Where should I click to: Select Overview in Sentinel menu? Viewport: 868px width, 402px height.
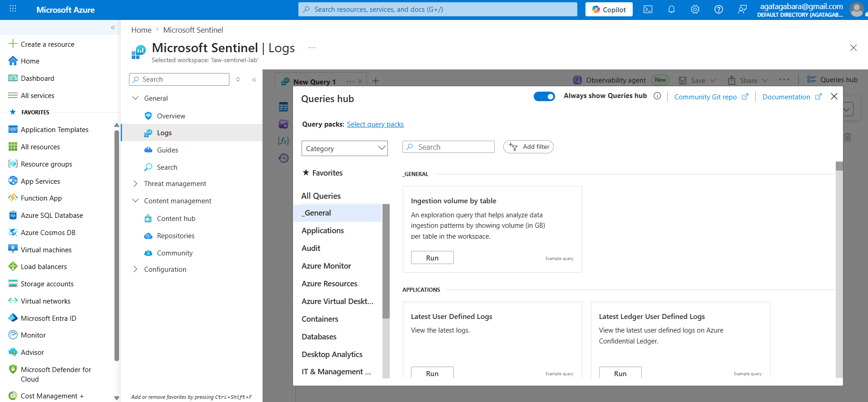pos(171,116)
